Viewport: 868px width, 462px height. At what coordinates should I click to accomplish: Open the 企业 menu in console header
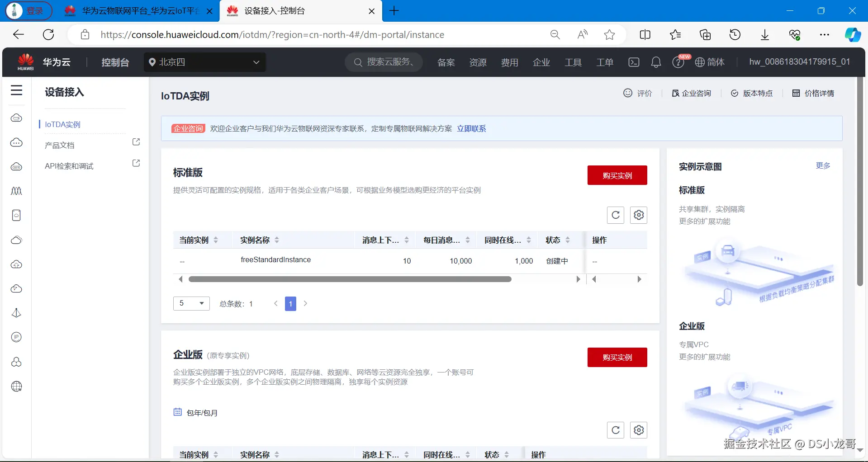pos(541,62)
